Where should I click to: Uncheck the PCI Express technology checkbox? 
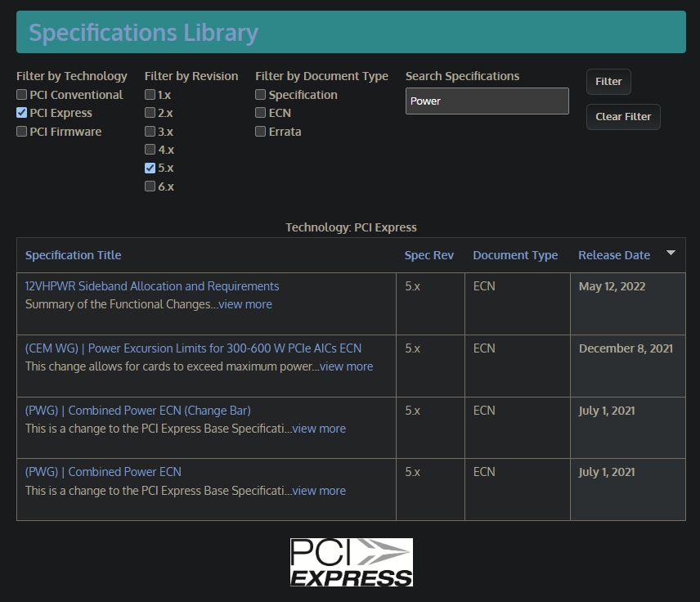tap(21, 113)
